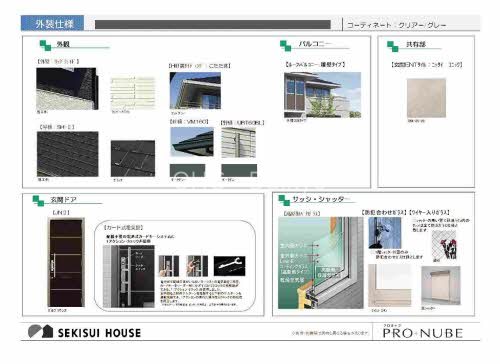Open the black and white exterior wall photo
The image size is (500, 364).
click(x=67, y=89)
